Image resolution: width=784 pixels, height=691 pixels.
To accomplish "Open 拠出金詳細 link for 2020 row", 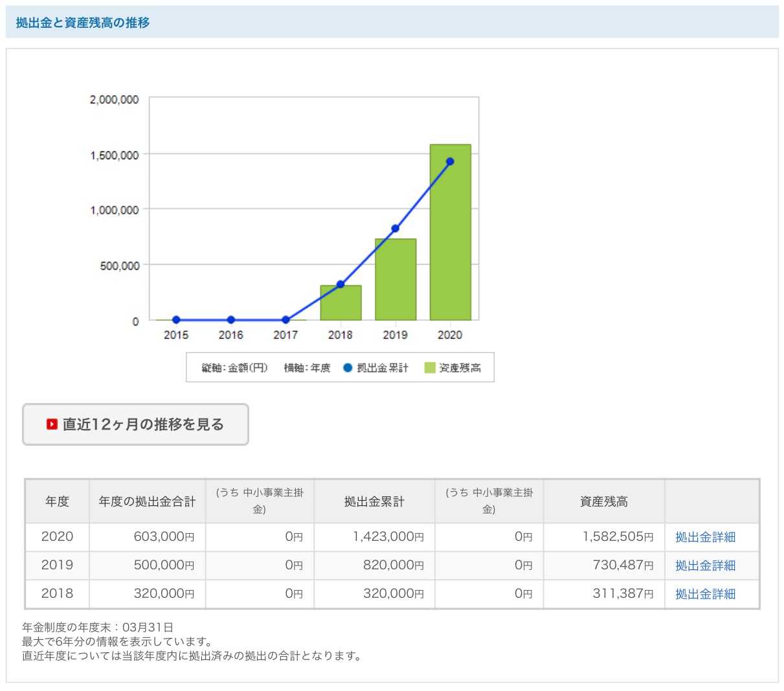I will click(x=705, y=537).
